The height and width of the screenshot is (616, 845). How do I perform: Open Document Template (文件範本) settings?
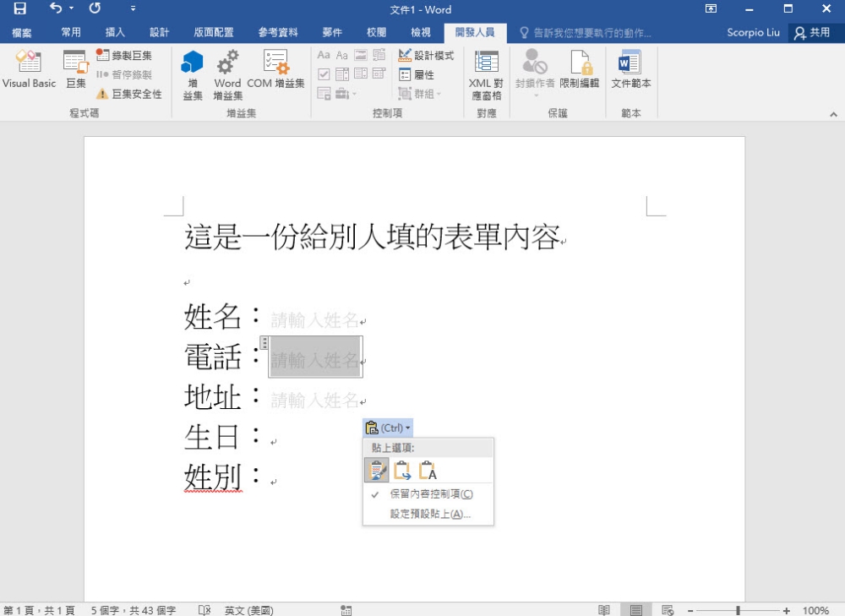(630, 68)
